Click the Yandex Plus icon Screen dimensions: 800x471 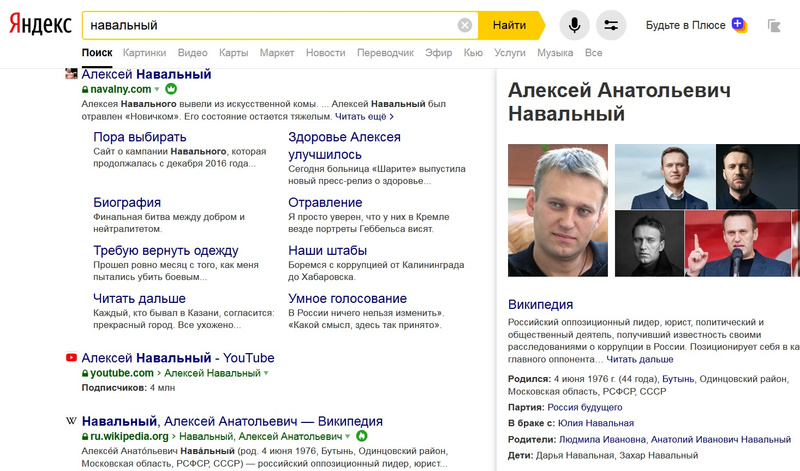pos(739,24)
